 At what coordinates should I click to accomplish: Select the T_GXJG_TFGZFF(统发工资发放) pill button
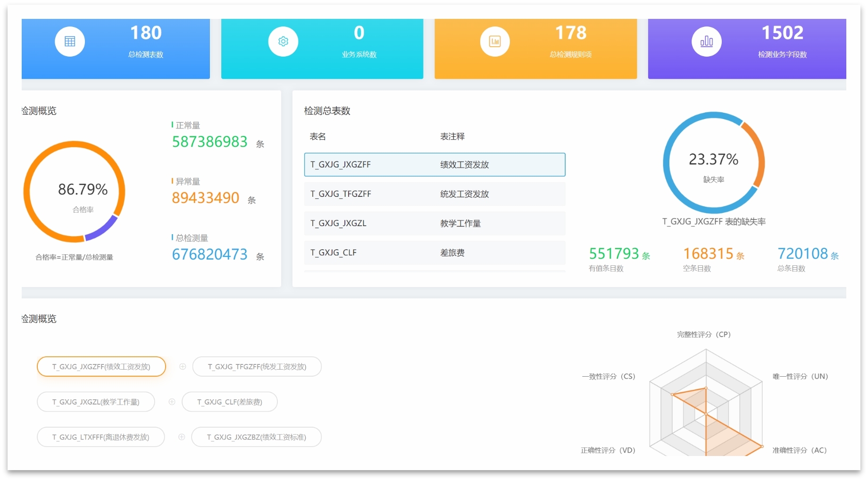pyautogui.click(x=257, y=366)
